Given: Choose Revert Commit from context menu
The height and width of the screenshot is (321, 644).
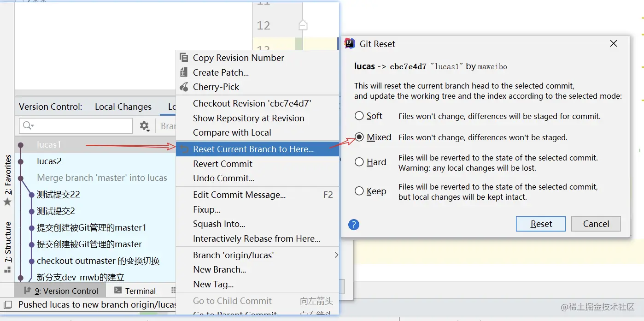Looking at the screenshot, I should coord(222,164).
